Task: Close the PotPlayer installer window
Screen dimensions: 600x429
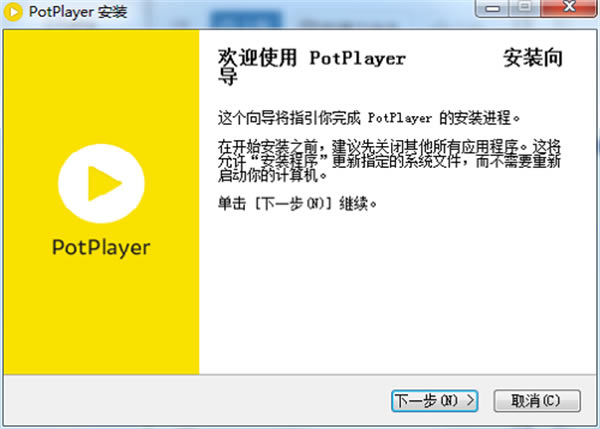Action: [x=569, y=8]
